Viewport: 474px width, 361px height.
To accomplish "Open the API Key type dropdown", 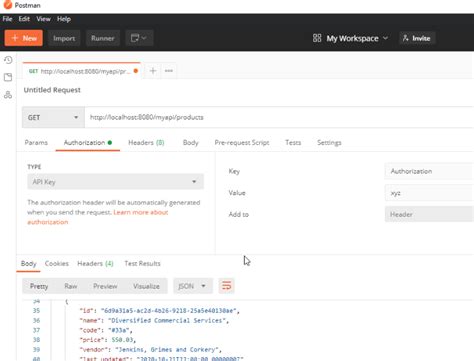I will pos(115,182).
